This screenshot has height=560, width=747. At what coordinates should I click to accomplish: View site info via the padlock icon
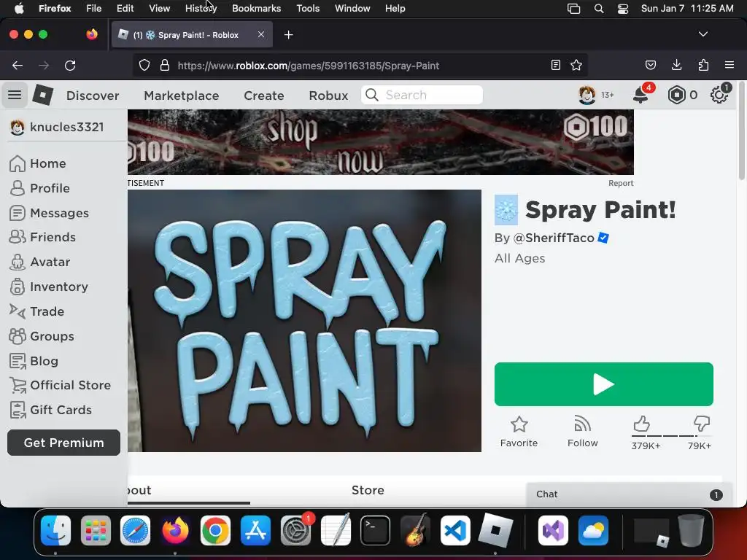click(165, 65)
